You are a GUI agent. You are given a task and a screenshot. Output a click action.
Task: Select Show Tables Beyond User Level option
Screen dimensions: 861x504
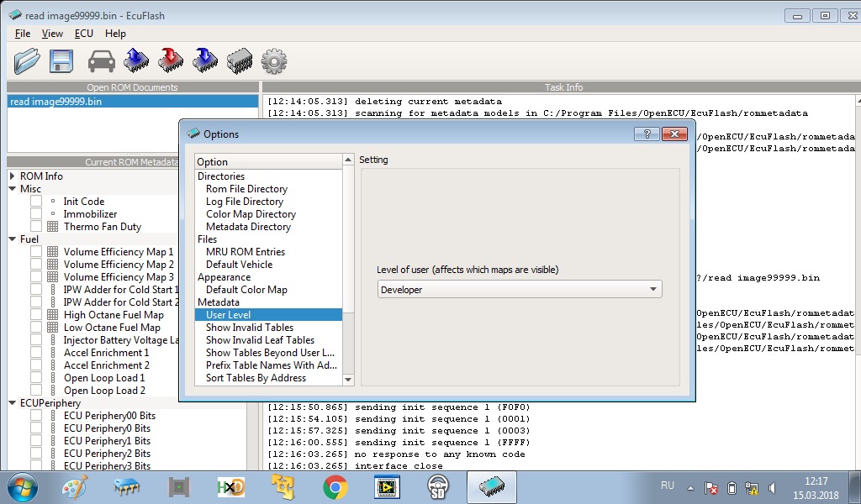270,353
